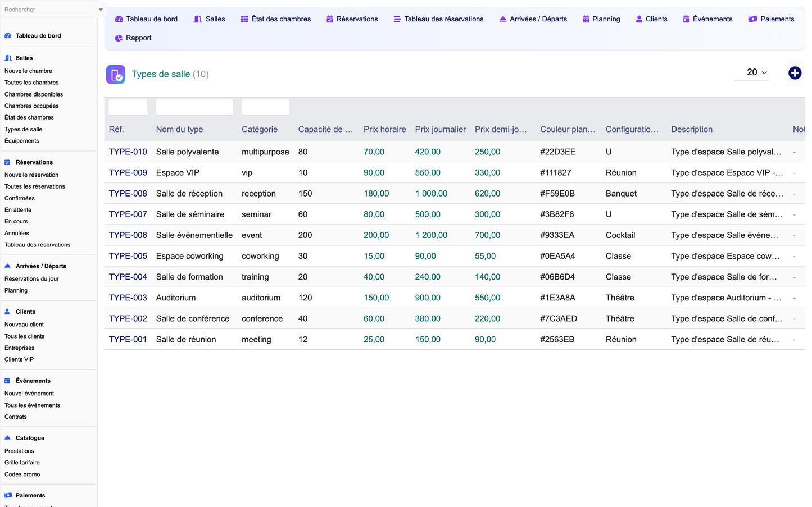
Task: Click the person icon beside Clients tab
Action: point(639,19)
